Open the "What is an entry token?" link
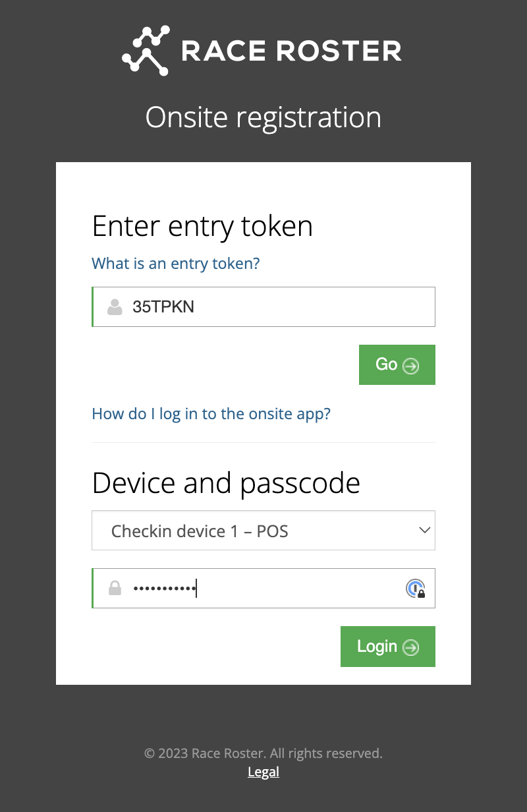 tap(176, 264)
